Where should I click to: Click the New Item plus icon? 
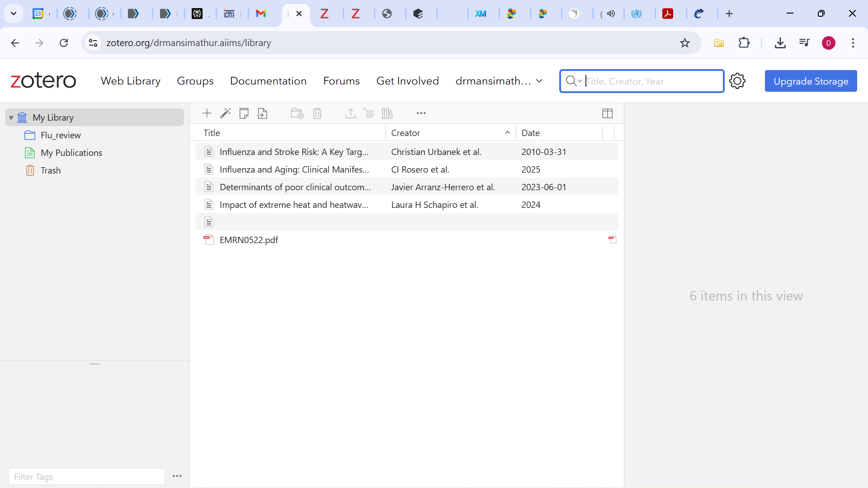(x=207, y=113)
